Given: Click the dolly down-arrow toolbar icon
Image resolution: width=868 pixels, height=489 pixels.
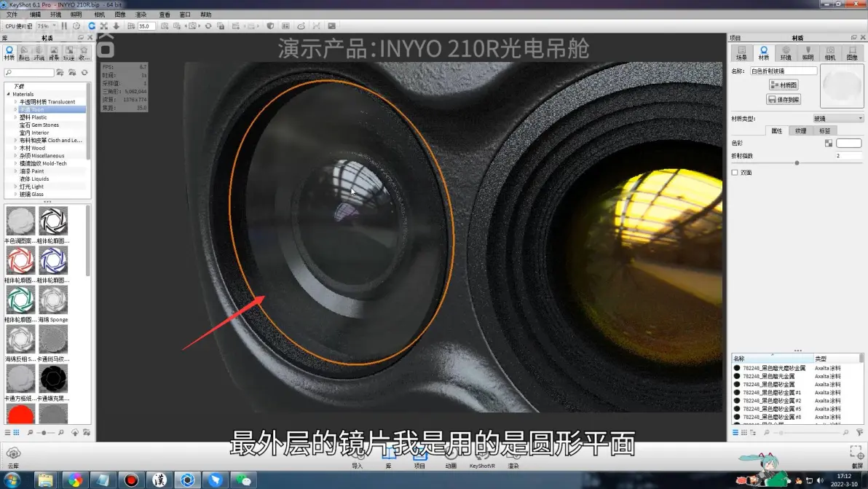Looking at the screenshot, I should [x=117, y=26].
